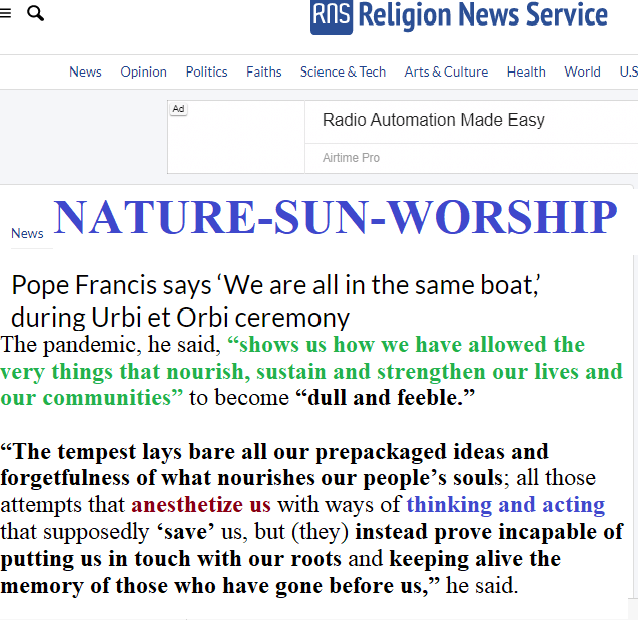Image resolution: width=638 pixels, height=620 pixels.
Task: Go to the Opinion section
Action: [143, 72]
